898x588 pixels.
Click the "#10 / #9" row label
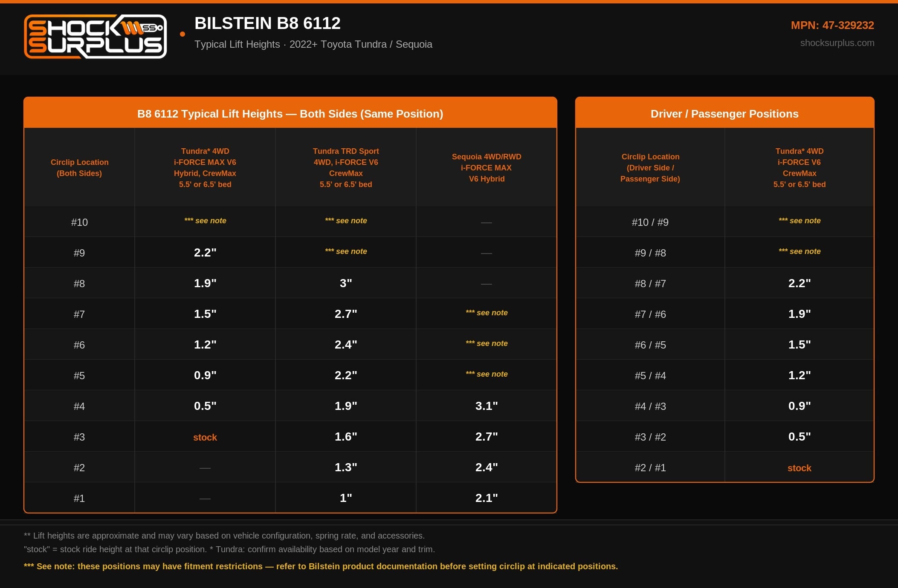[650, 222]
